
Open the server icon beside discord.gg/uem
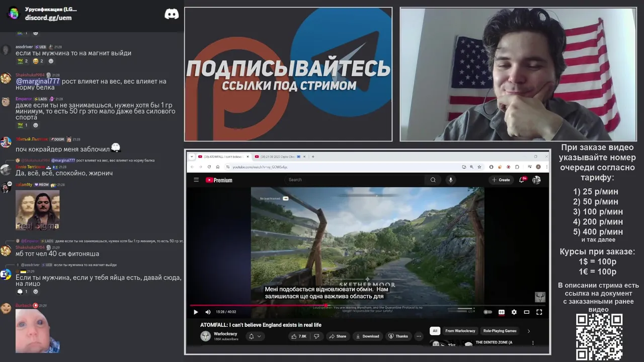(x=14, y=14)
